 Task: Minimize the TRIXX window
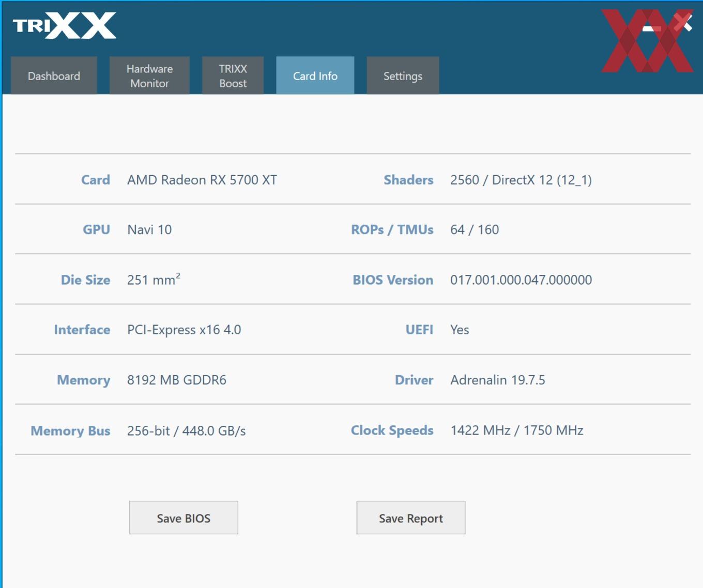point(651,28)
